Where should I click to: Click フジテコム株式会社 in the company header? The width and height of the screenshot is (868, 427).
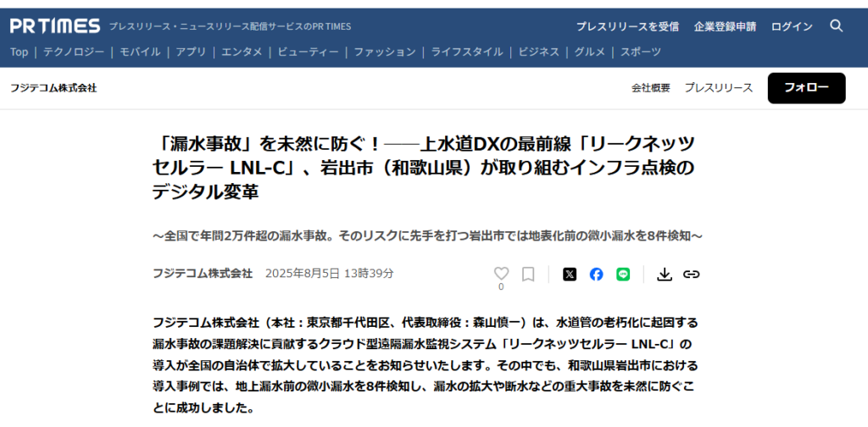(53, 88)
